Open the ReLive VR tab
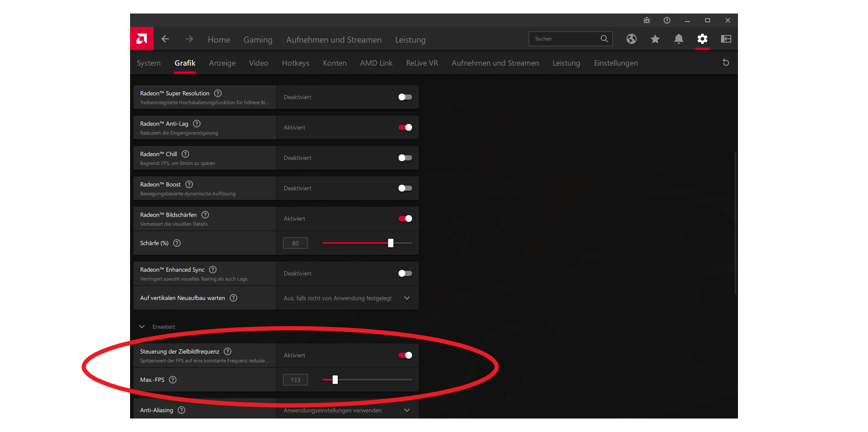 (422, 63)
